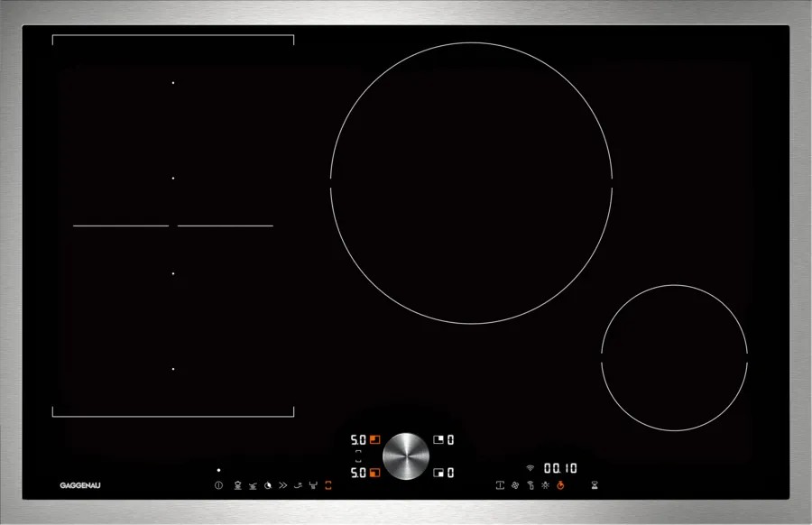Tap the 00.10 timer display
This screenshot has width=812, height=525.
point(560,468)
